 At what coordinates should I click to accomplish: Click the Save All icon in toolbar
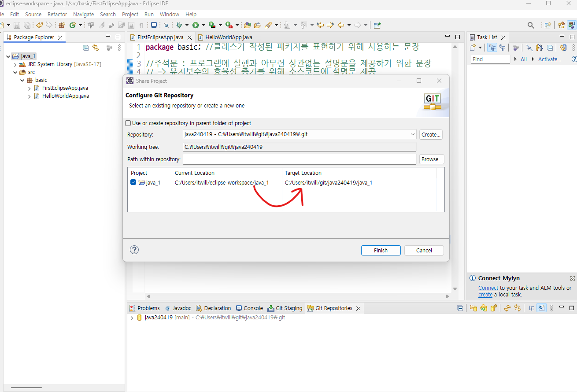click(27, 25)
